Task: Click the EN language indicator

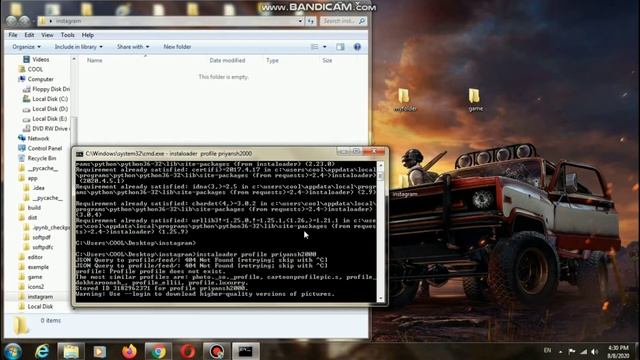Action: [x=547, y=351]
